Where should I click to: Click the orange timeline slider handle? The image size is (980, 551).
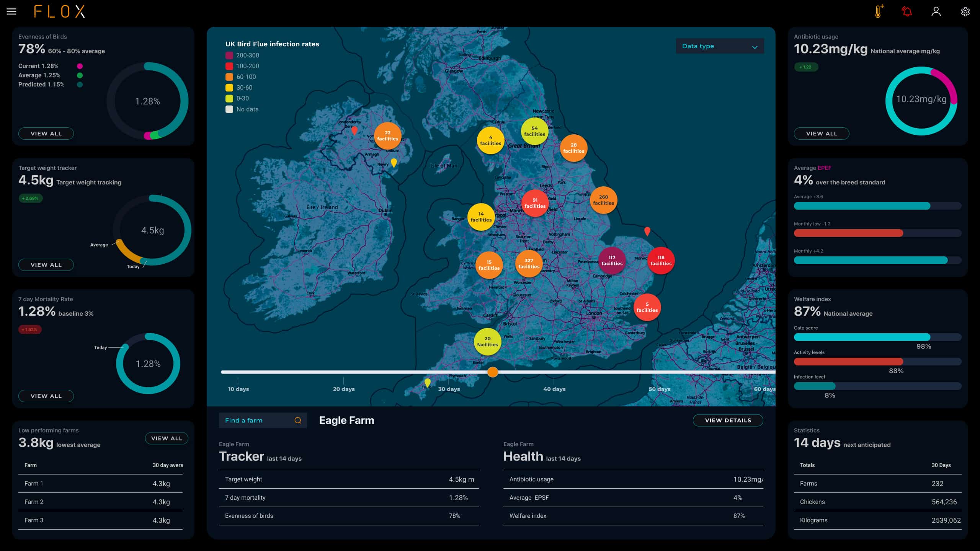[493, 372]
